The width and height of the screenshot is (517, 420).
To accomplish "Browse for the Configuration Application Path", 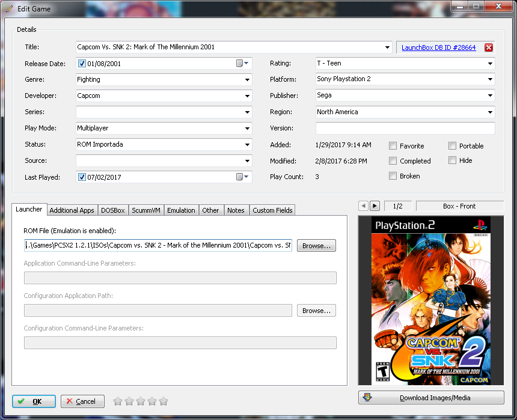I will (x=316, y=311).
